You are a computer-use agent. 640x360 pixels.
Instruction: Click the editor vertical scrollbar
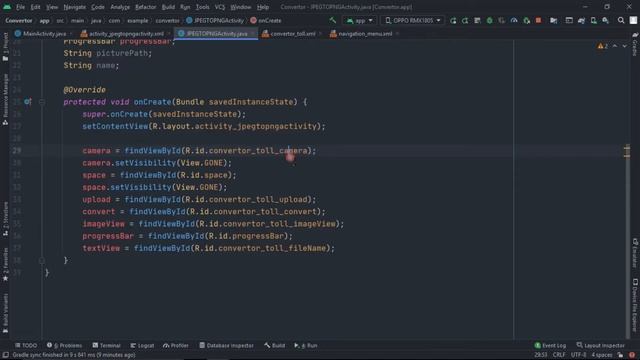tap(627, 190)
